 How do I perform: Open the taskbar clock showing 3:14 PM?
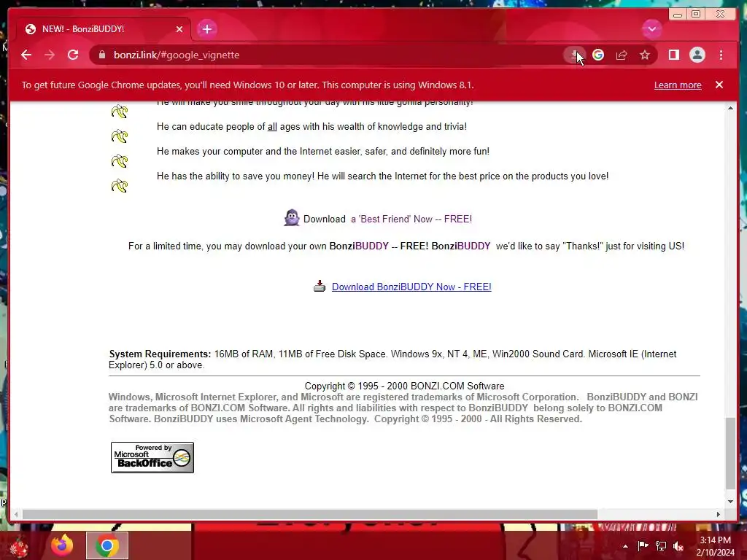click(x=715, y=546)
